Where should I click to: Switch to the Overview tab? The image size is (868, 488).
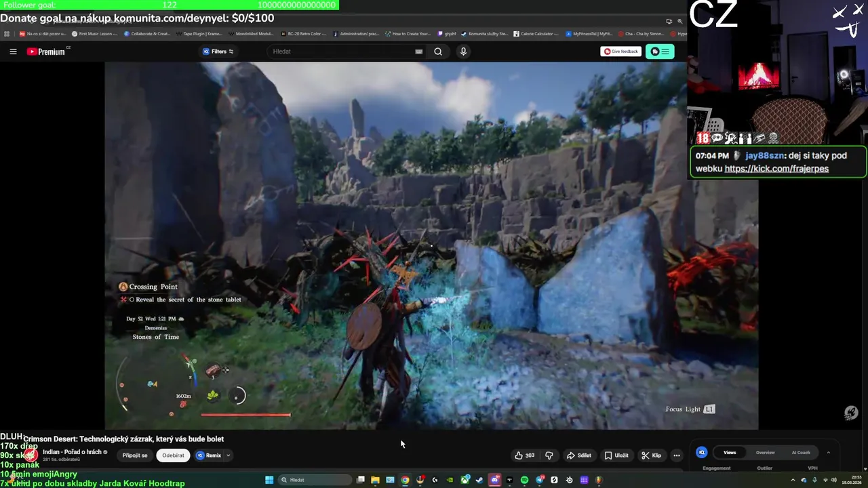pyautogui.click(x=765, y=453)
